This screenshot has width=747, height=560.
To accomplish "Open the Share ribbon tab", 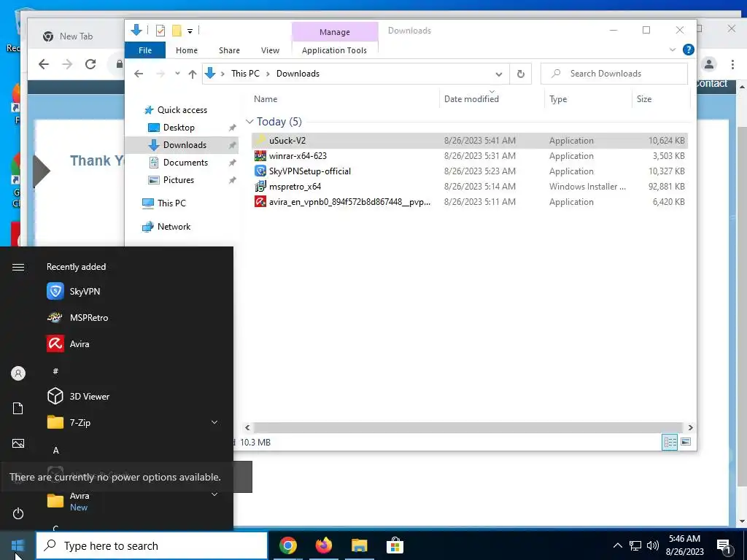I will (x=229, y=50).
